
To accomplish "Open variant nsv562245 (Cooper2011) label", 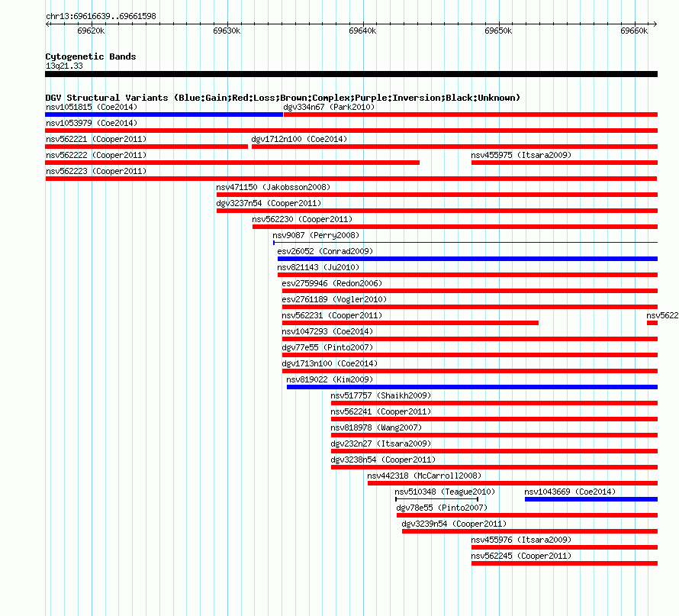I will tap(521, 556).
